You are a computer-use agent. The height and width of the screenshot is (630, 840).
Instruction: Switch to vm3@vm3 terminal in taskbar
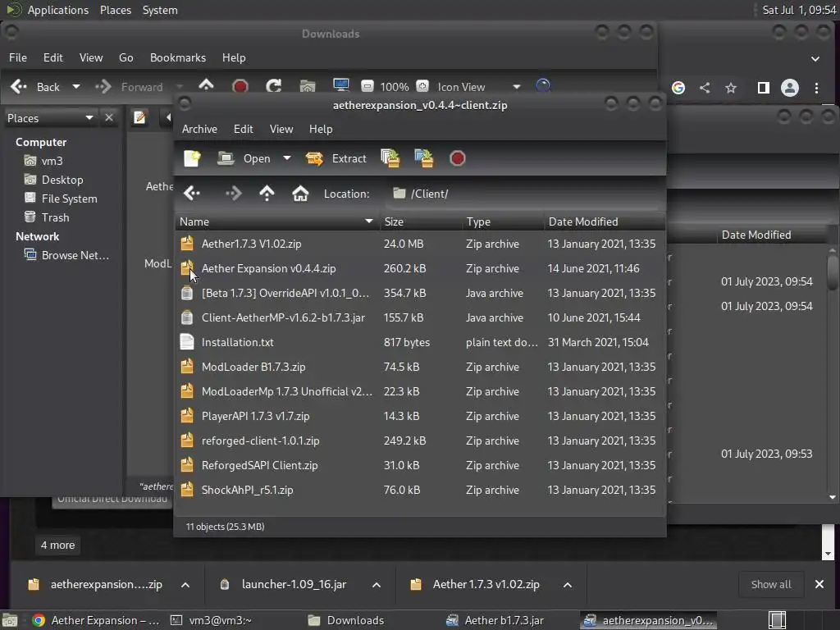pyautogui.click(x=212, y=620)
